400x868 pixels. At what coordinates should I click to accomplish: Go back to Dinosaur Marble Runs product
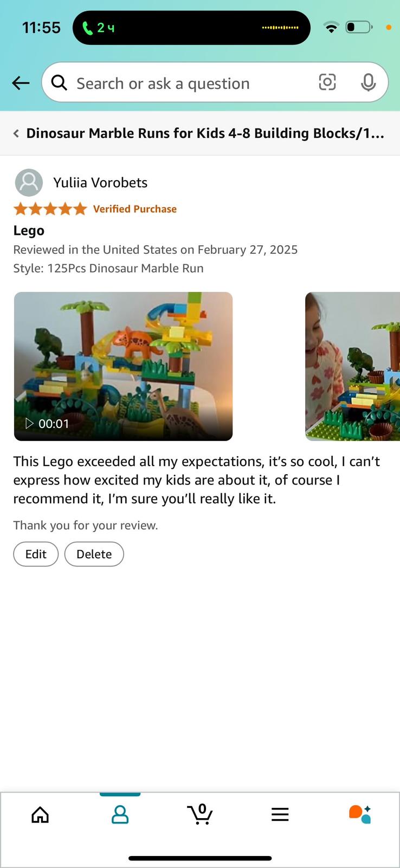click(x=199, y=133)
